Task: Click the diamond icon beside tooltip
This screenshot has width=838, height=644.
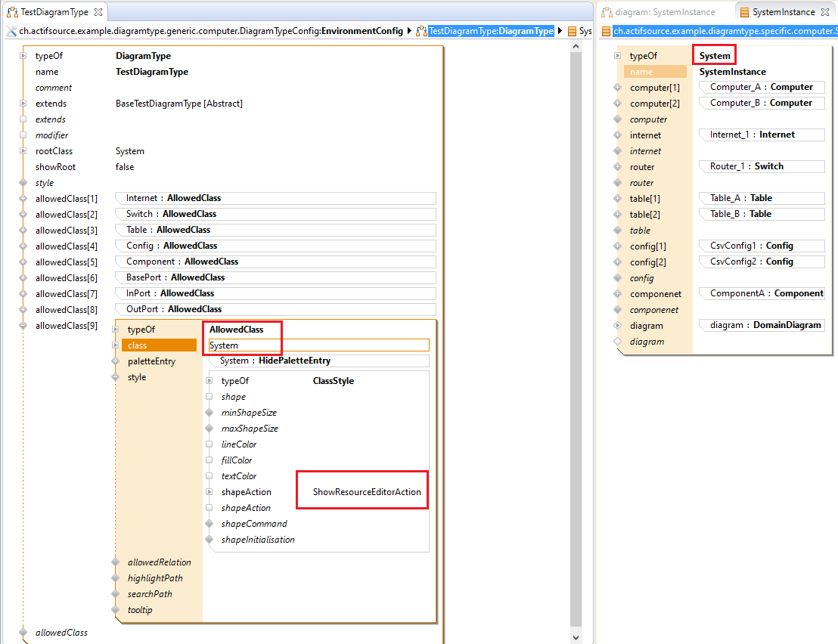Action: [116, 610]
